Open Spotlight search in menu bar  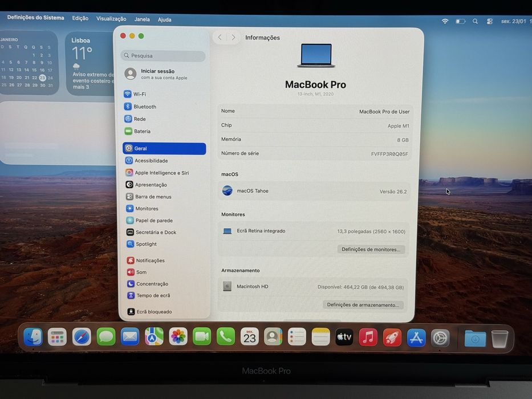click(476, 22)
